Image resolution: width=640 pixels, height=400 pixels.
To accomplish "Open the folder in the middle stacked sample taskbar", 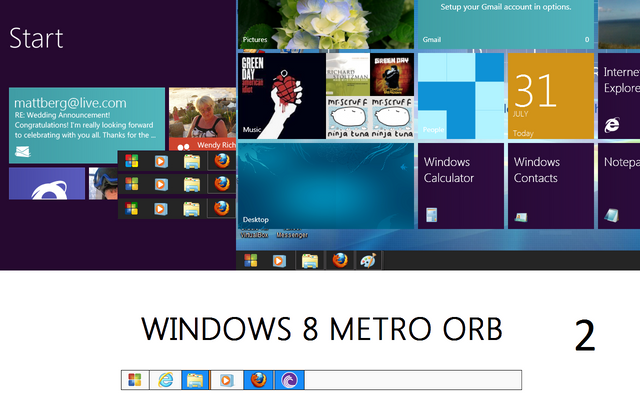I will pos(191,185).
